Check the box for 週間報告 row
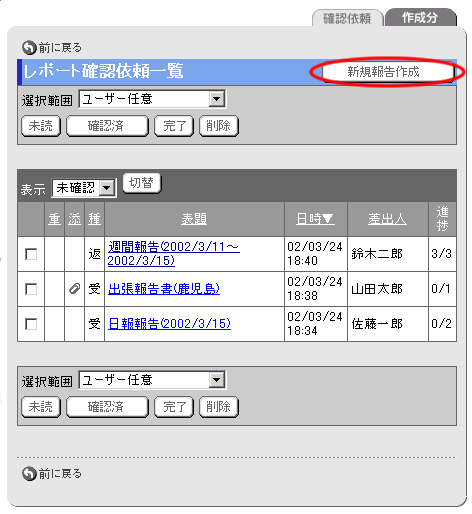The width and height of the screenshot is (472, 514). click(x=31, y=254)
